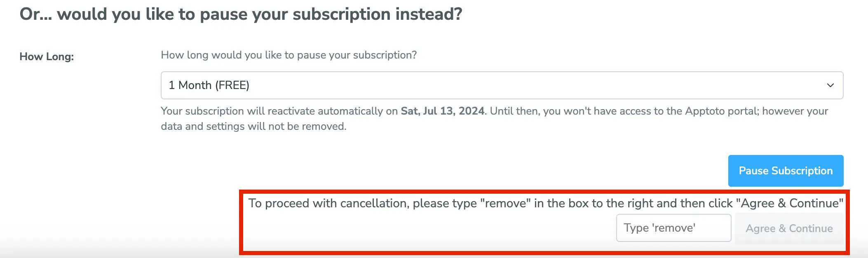
Task: Focus the remove confirmation input field
Action: [673, 228]
